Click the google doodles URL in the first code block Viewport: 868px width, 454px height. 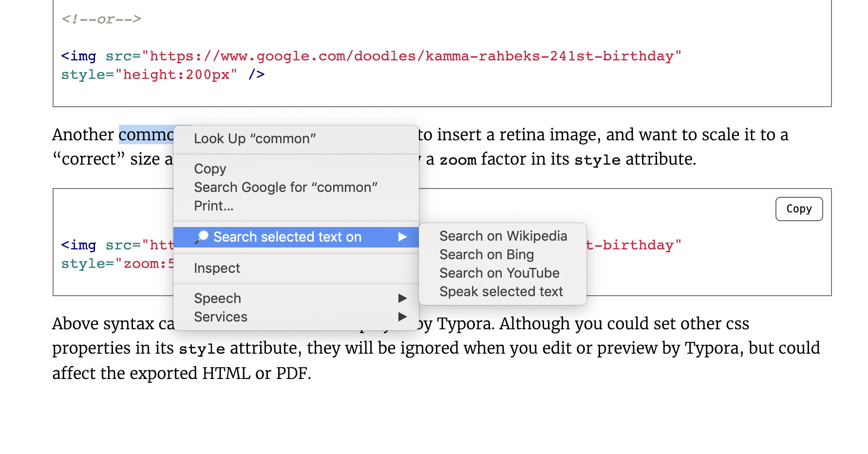pyautogui.click(x=412, y=56)
